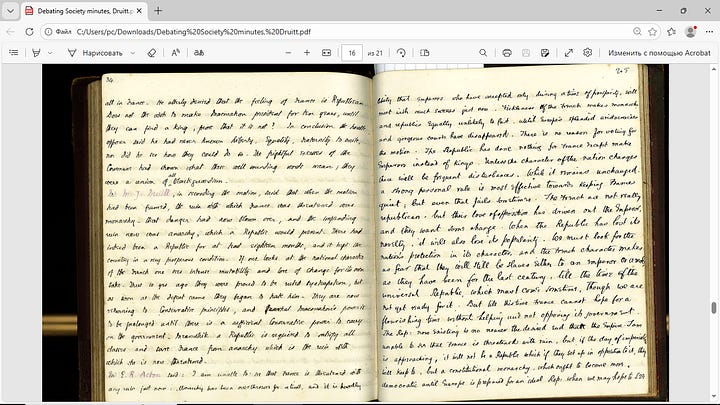Toggle the fit to width view
This screenshot has width=720, height=405.
326,53
